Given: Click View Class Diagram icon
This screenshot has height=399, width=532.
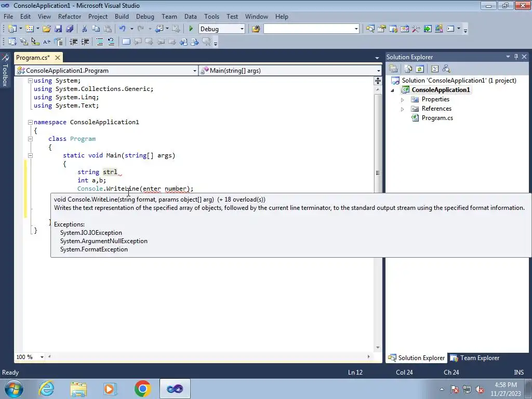Looking at the screenshot, I should click(x=446, y=69).
